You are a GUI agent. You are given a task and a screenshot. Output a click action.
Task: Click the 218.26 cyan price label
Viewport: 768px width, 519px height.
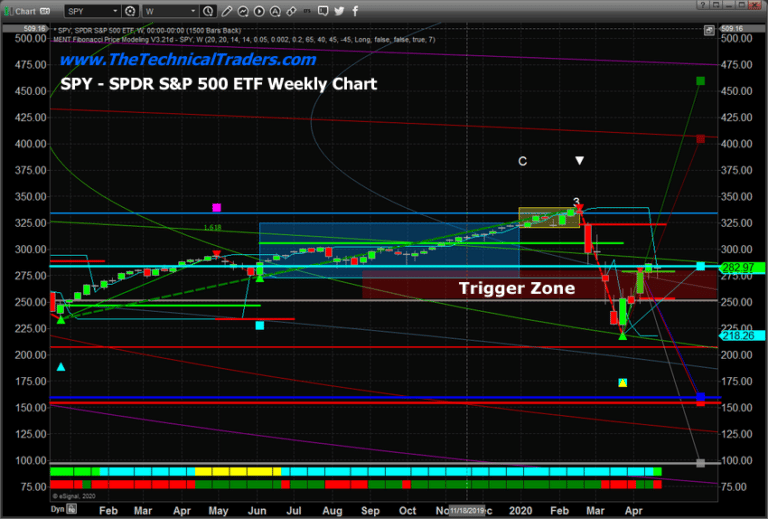[740, 335]
